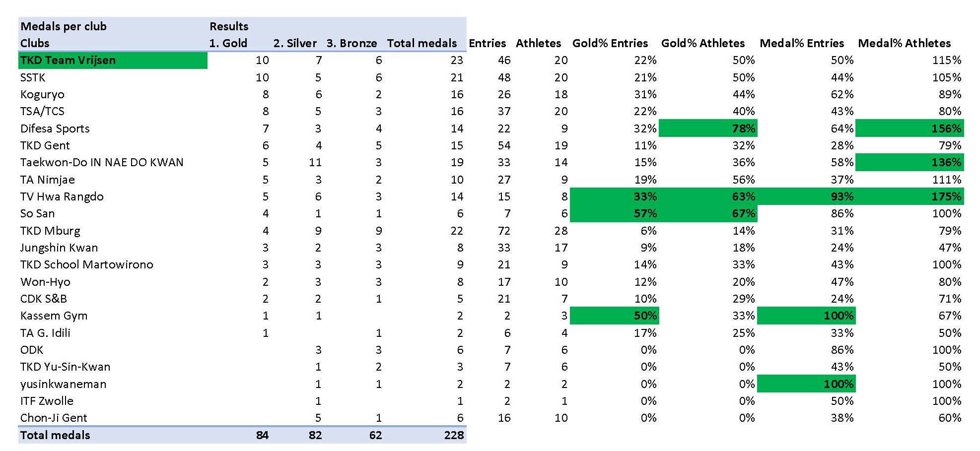Image resolution: width=980 pixels, height=451 pixels.
Task: Click the TKD Team Vrijsen club cell
Action: [x=68, y=61]
